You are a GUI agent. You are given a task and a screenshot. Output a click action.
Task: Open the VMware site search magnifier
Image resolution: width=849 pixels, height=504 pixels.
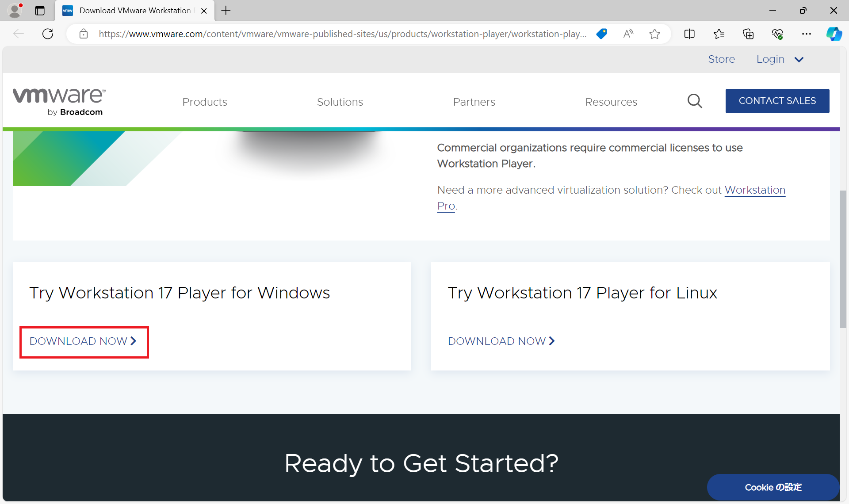click(x=695, y=101)
